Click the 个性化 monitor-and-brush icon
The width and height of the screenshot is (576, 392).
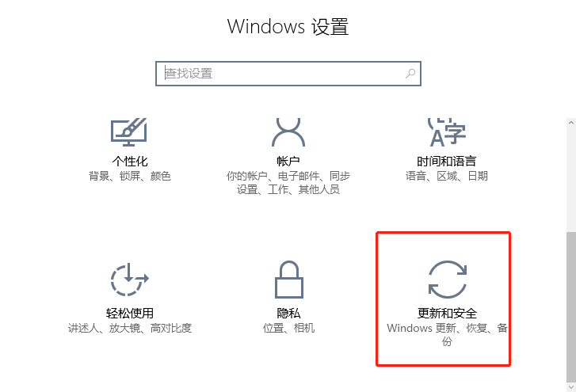tap(129, 132)
